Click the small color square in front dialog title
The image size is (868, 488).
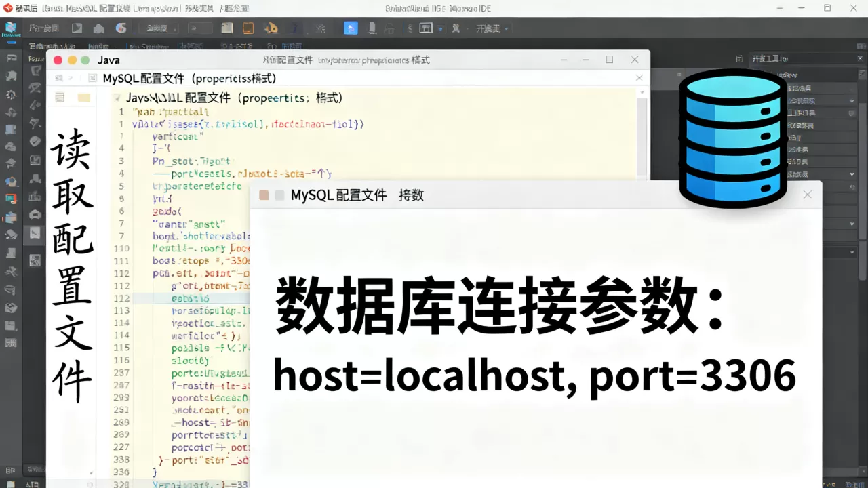tap(264, 195)
